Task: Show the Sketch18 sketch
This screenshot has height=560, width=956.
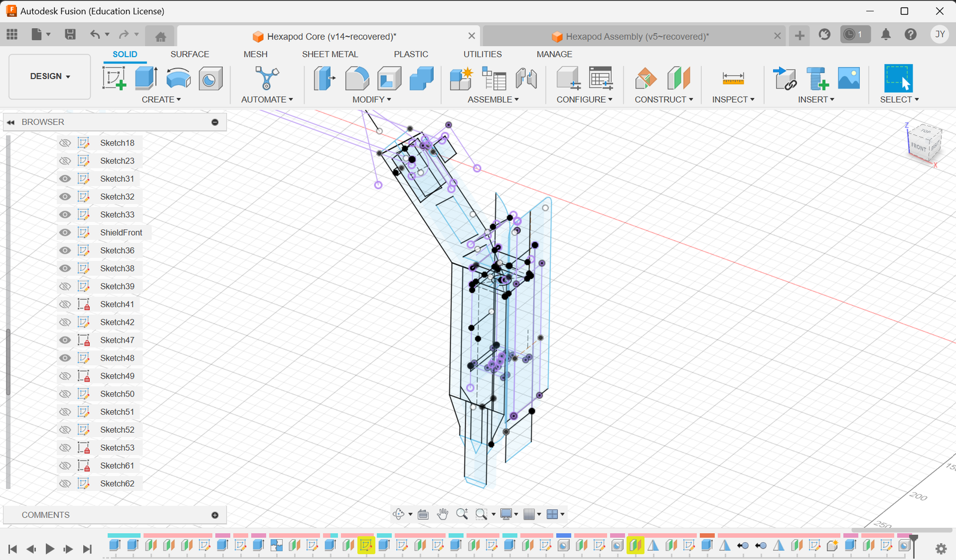Action: (65, 142)
